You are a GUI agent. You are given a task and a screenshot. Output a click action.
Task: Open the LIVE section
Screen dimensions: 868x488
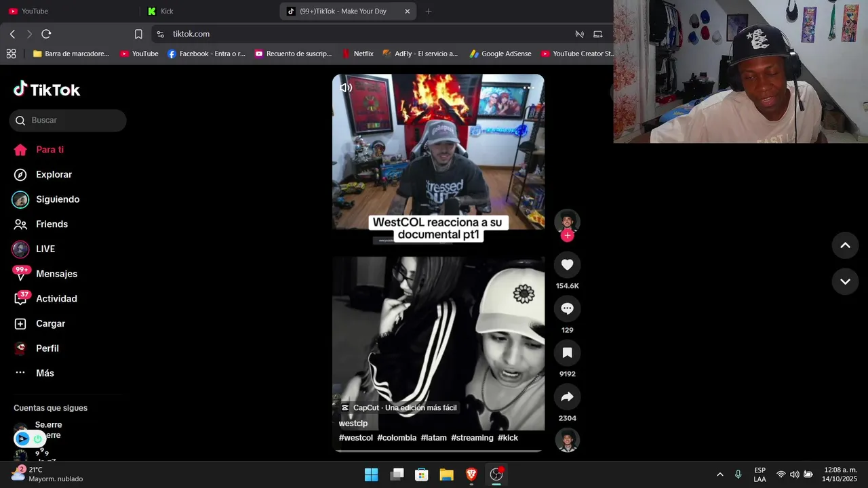click(33, 249)
